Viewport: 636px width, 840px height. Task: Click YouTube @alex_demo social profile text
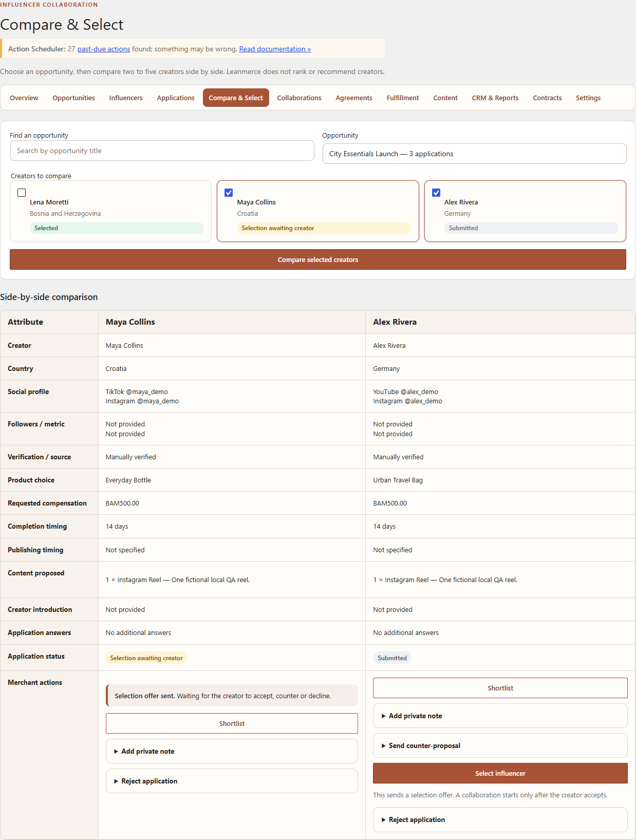[x=405, y=391]
